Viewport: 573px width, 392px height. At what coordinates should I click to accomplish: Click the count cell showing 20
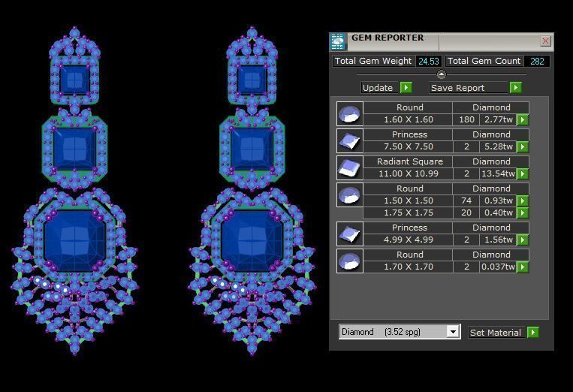466,213
